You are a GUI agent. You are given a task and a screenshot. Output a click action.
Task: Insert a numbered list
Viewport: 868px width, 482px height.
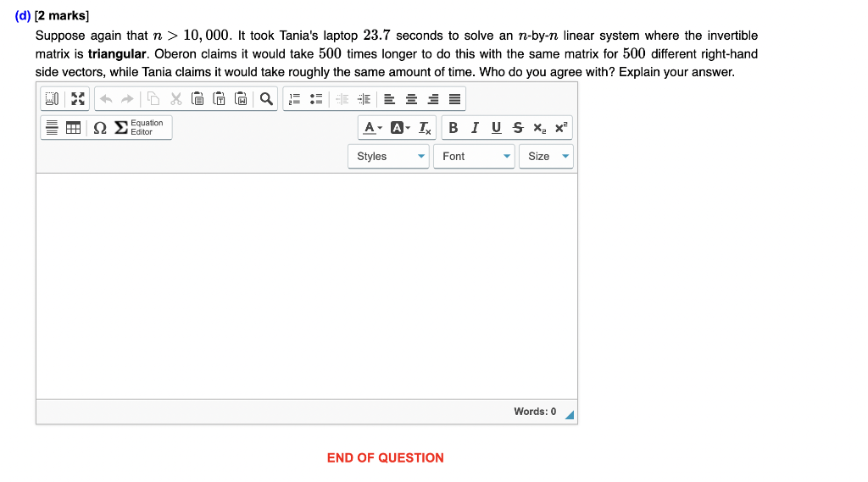coord(294,99)
